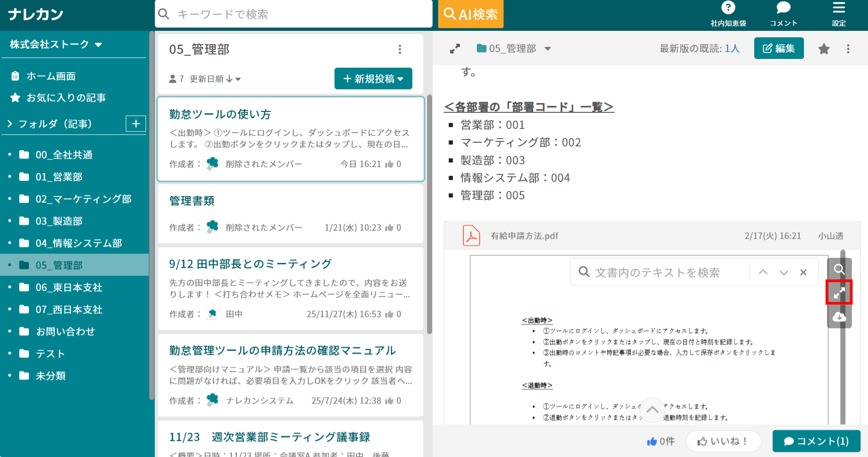Click 編集 to edit the article
The image size is (868, 457).
coord(779,48)
